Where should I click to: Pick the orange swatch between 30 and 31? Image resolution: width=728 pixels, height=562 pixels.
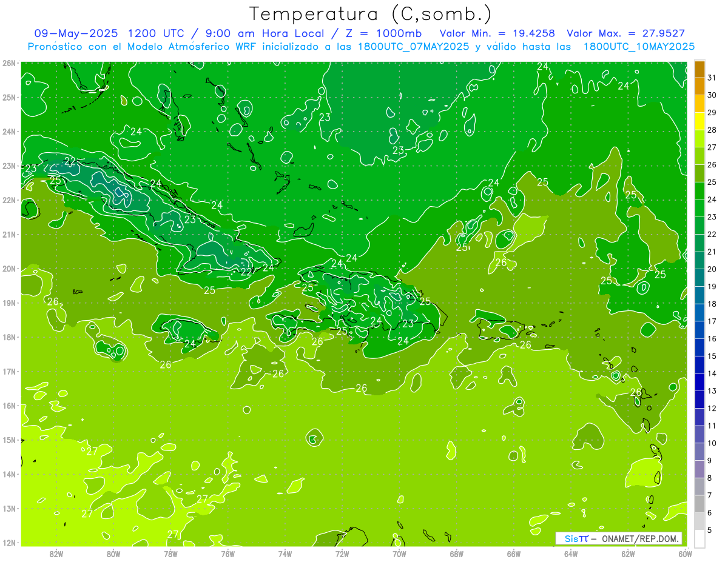tap(699, 87)
